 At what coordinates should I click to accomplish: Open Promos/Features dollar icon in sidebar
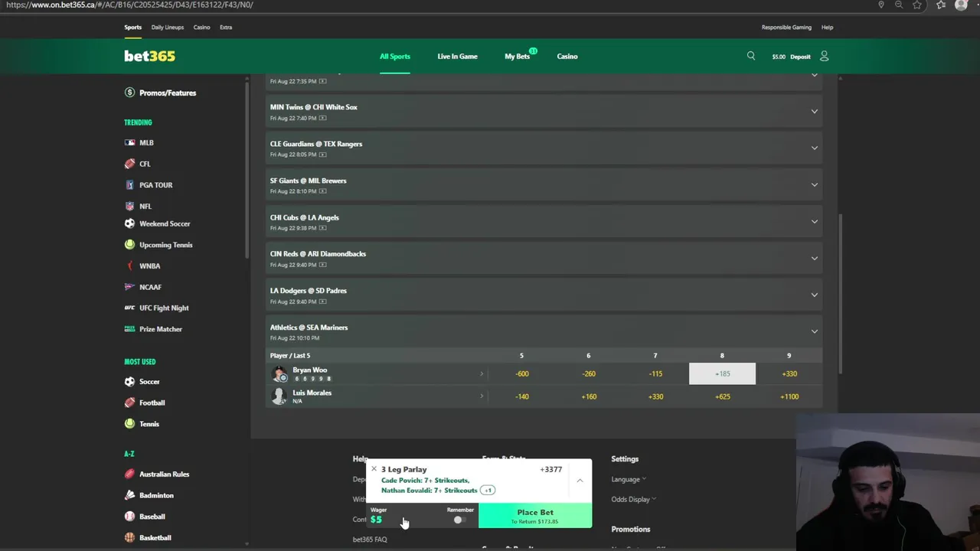coord(129,93)
